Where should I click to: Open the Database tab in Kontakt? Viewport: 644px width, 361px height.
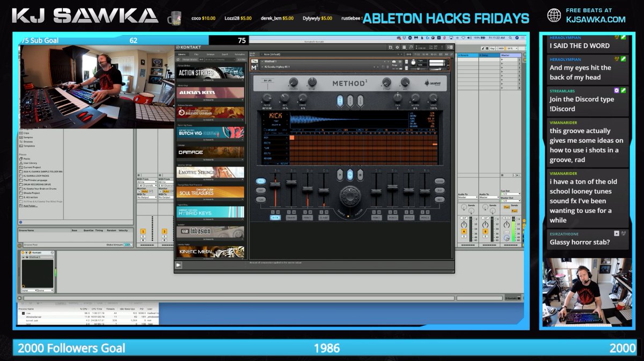[x=210, y=54]
